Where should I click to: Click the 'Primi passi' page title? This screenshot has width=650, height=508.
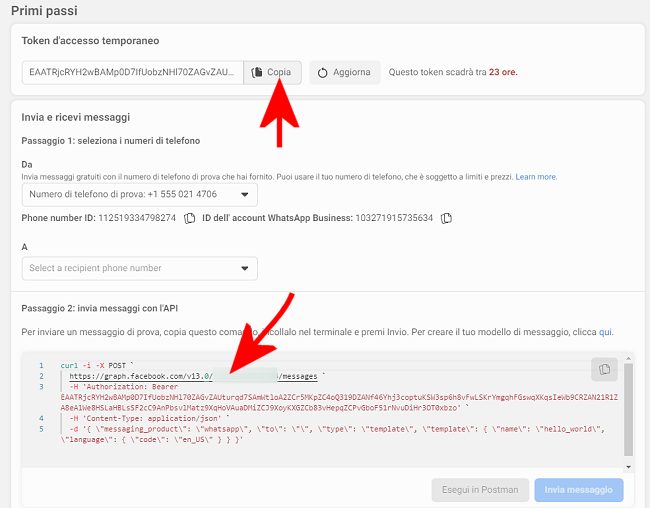(44, 11)
